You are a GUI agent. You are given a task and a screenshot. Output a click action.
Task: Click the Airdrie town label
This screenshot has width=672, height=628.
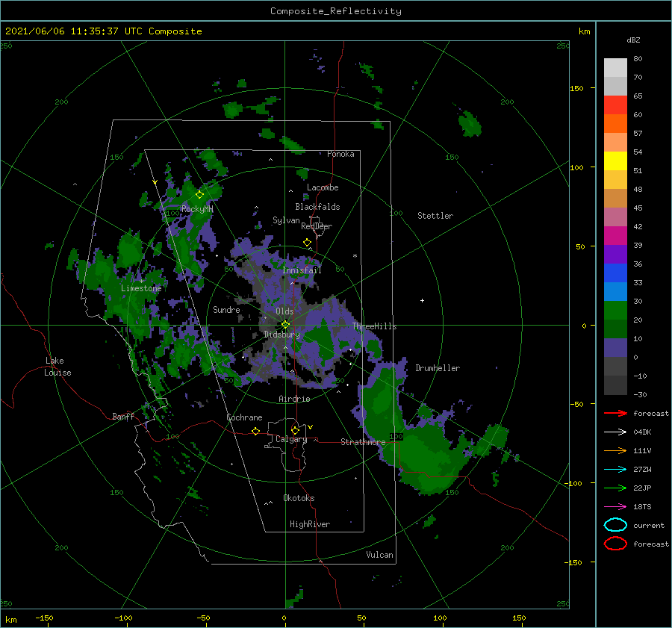294,399
